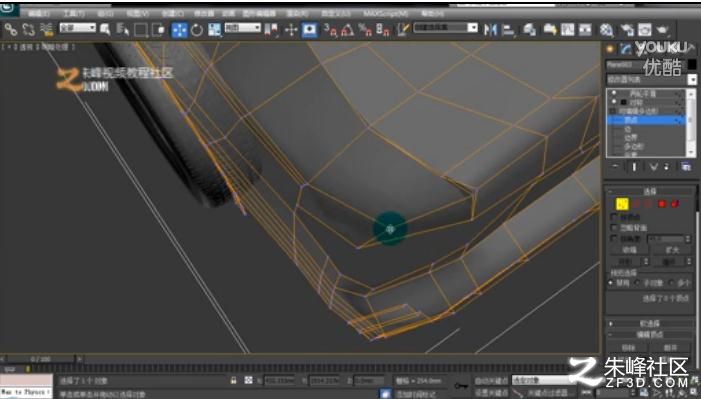This screenshot has height=399, width=701.
Task: Select the Rectangular Selection Region icon
Action: tap(141, 30)
